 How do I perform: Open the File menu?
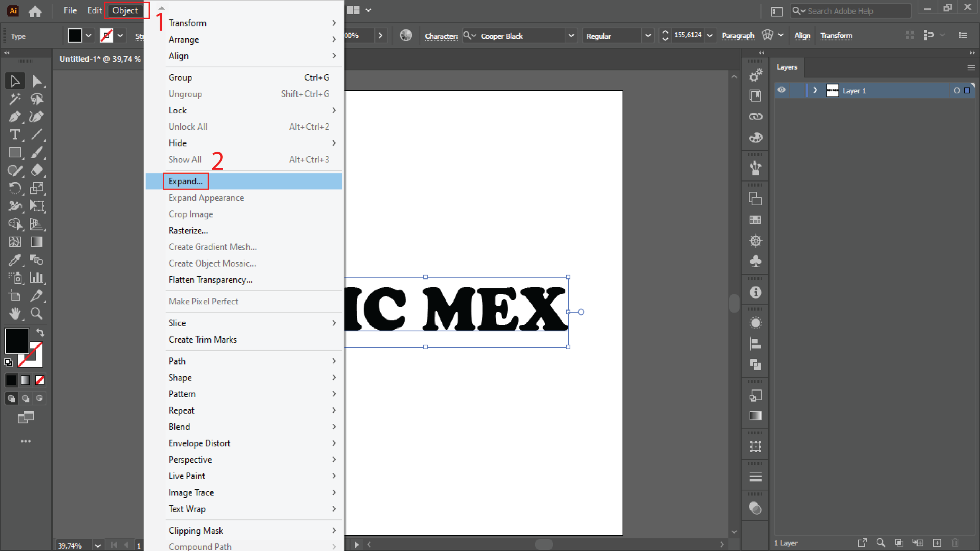coord(70,10)
